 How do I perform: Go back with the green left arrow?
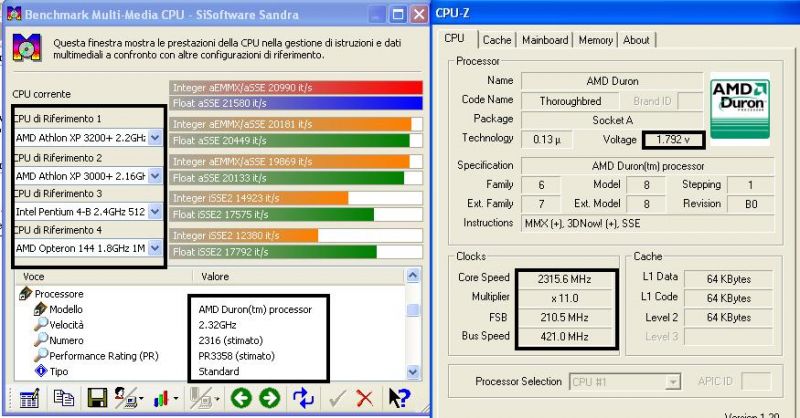pos(241,398)
